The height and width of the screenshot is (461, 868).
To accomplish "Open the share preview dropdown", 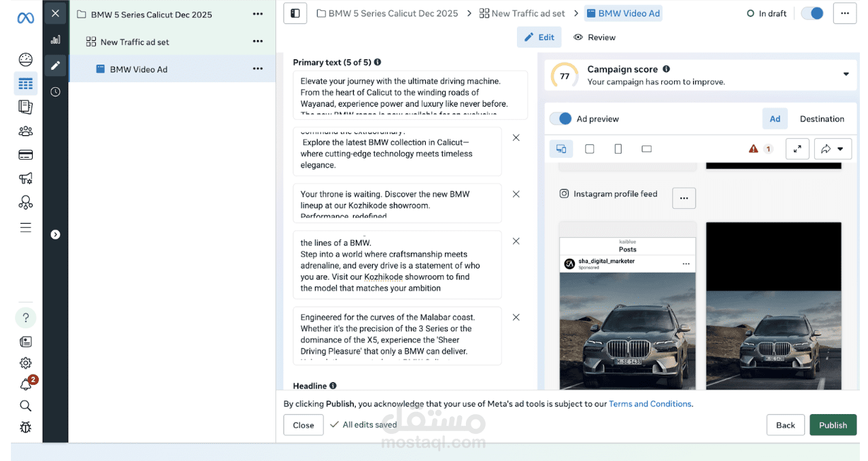I will [833, 149].
